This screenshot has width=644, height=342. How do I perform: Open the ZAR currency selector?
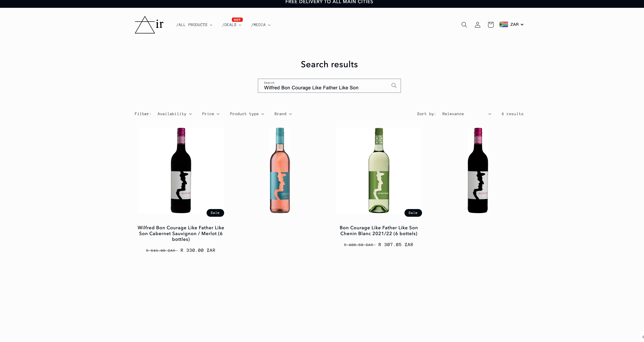516,24
